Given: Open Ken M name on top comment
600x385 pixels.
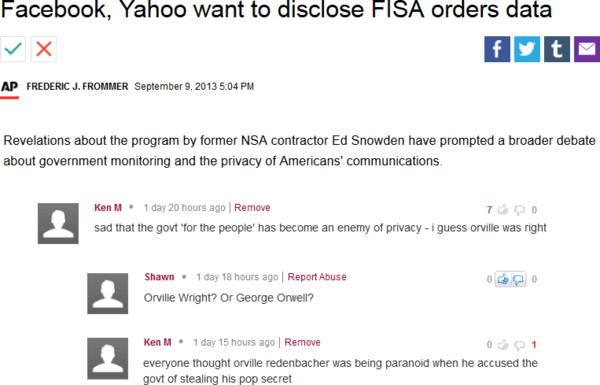Looking at the screenshot, I should coord(108,208).
